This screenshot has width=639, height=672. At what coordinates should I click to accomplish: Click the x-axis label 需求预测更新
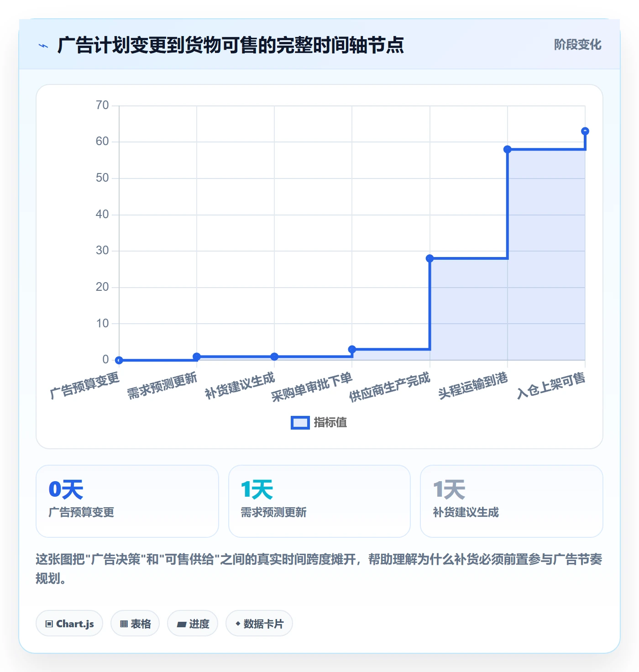click(162, 385)
